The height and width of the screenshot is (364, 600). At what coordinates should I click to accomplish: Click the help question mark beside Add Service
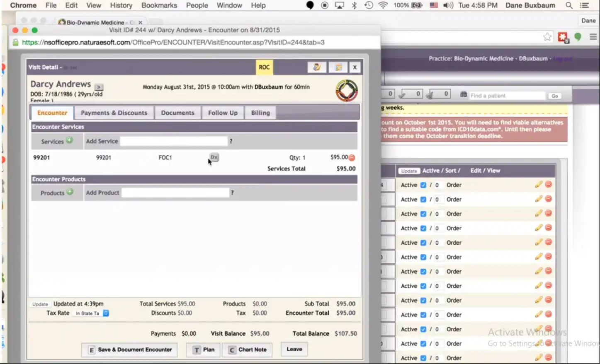[x=231, y=141]
